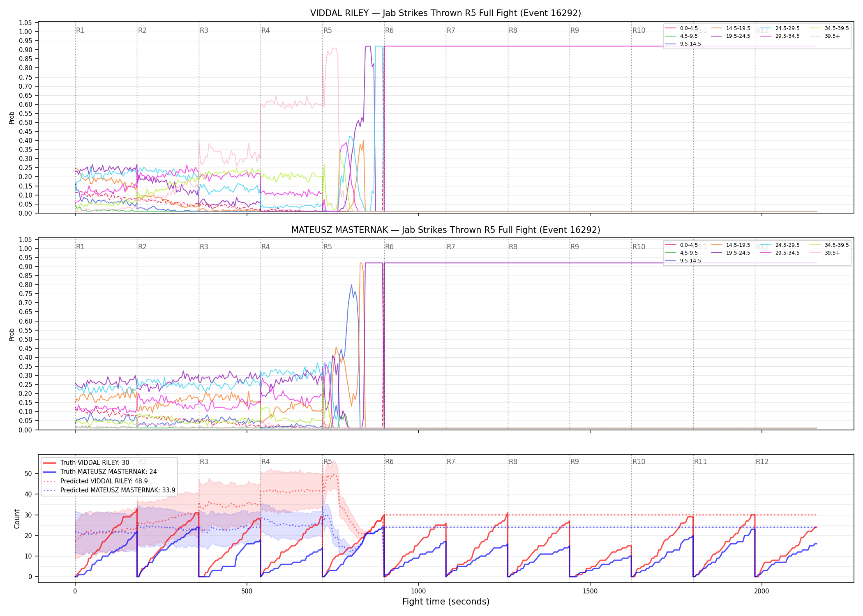Select the R12 label in the bottom Count chart

[x=762, y=462]
